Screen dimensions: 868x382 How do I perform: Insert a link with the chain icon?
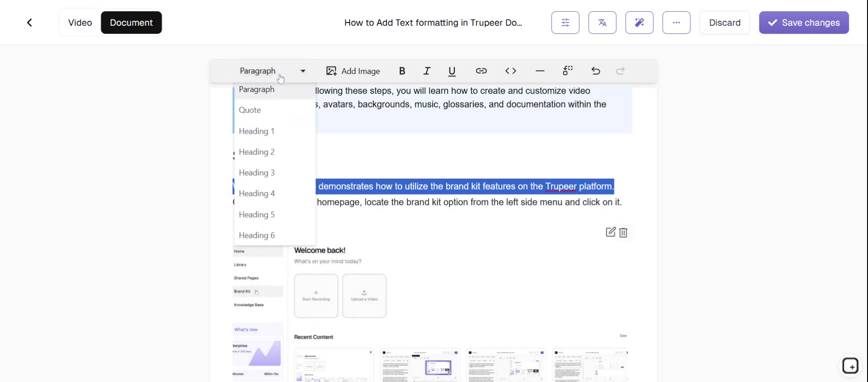click(481, 71)
